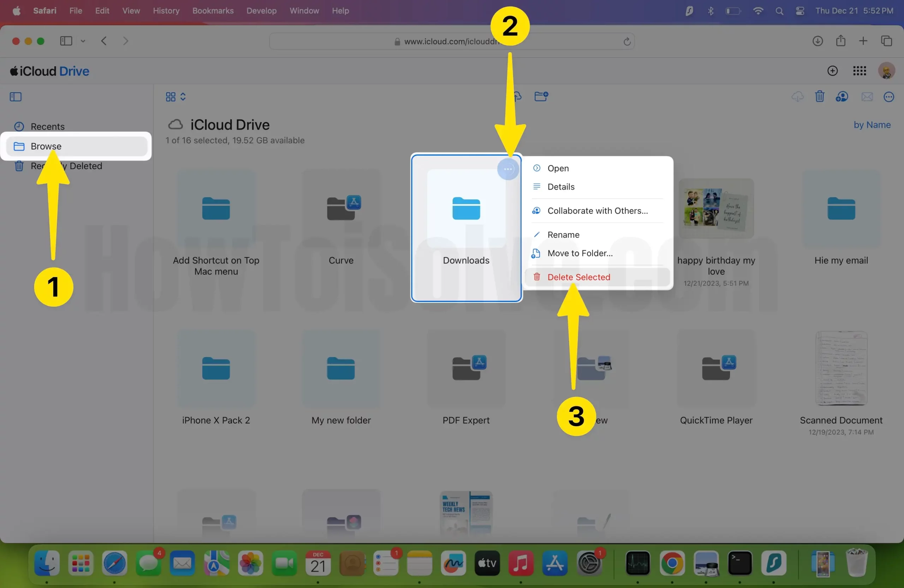Change the grid view mode dropdown
This screenshot has width=904, height=588.
(176, 97)
